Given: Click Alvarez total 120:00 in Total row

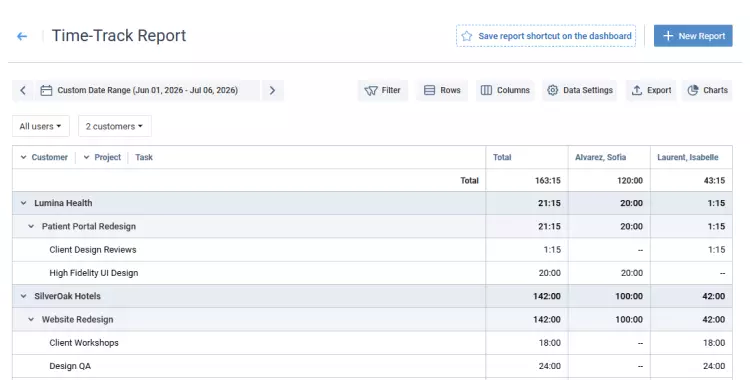Looking at the screenshot, I should pyautogui.click(x=629, y=181).
